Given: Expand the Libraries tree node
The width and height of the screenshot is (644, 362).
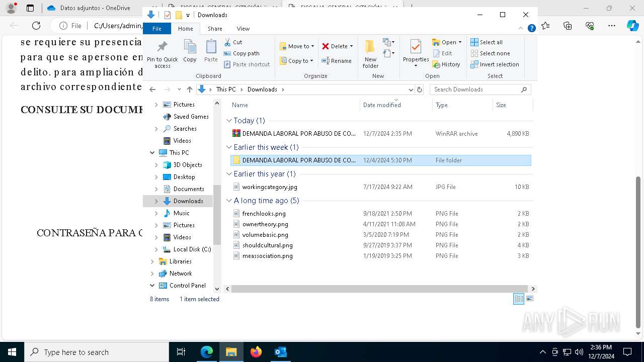Looking at the screenshot, I should [x=152, y=261].
